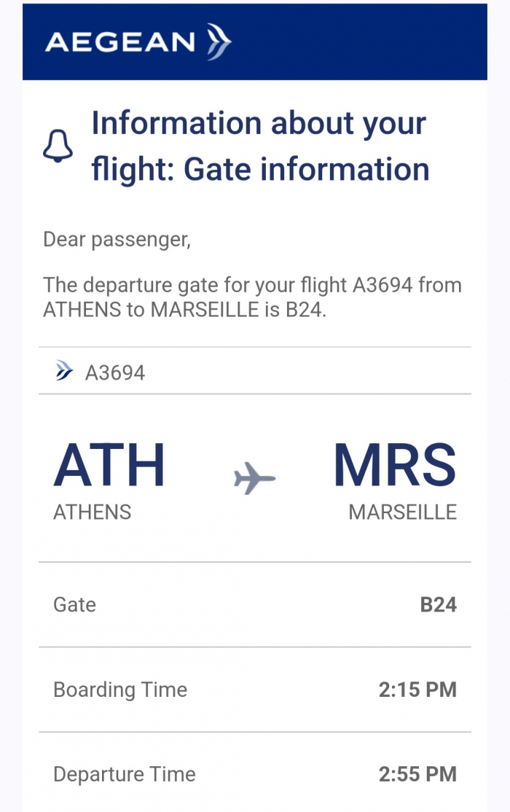Select the B24 gate value
This screenshot has width=510, height=812.
438,604
